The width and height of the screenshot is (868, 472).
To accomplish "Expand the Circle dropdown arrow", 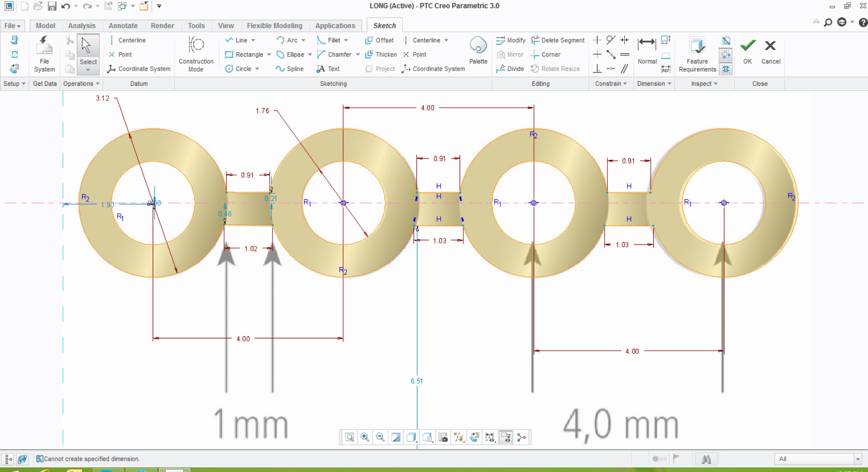I will pos(257,68).
